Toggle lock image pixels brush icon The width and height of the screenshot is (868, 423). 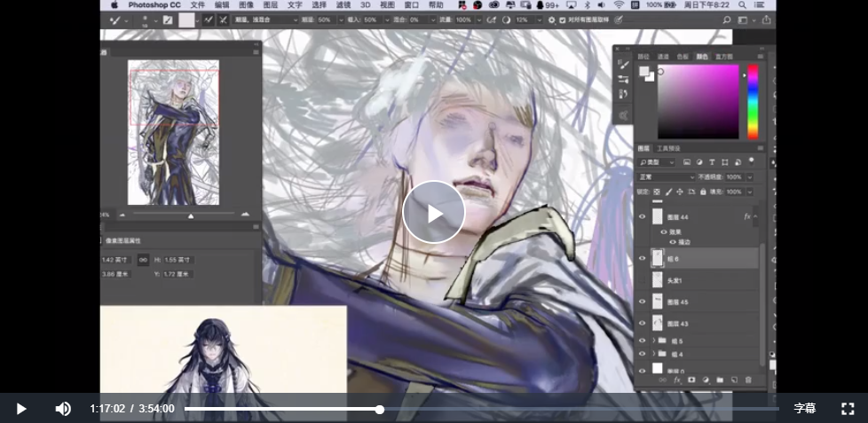coord(668,192)
